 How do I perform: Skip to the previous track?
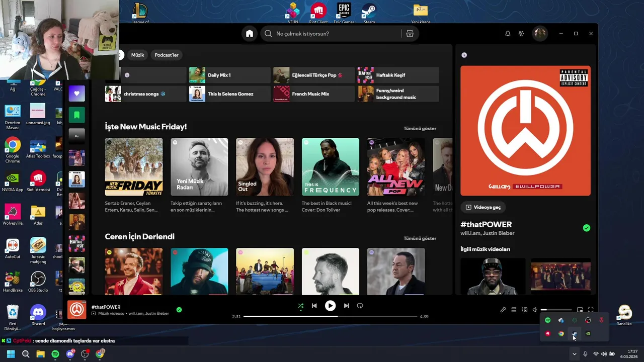click(314, 306)
